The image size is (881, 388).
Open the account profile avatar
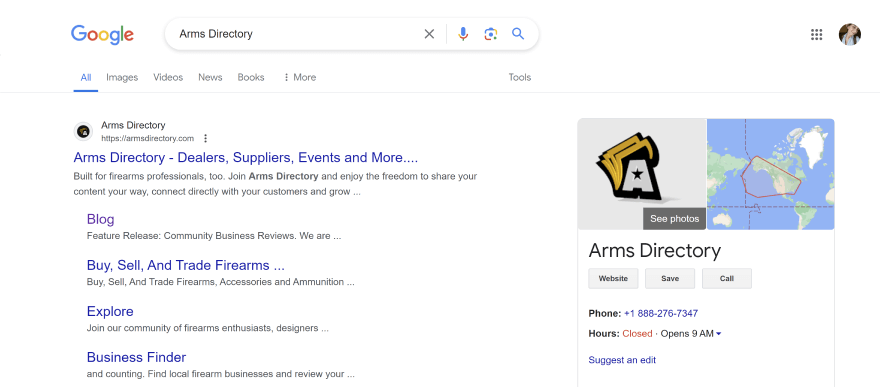pos(850,34)
